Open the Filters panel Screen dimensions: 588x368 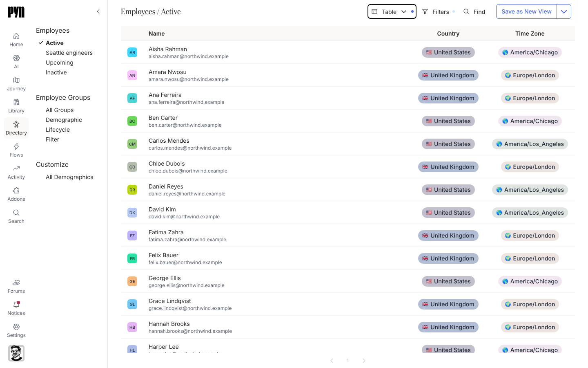coord(438,12)
